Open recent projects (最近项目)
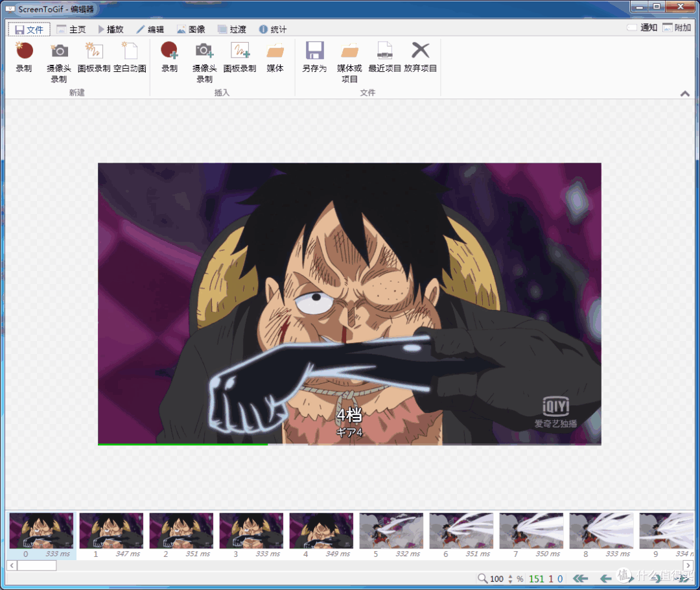Screen dimensions: 700x590 (x=384, y=56)
